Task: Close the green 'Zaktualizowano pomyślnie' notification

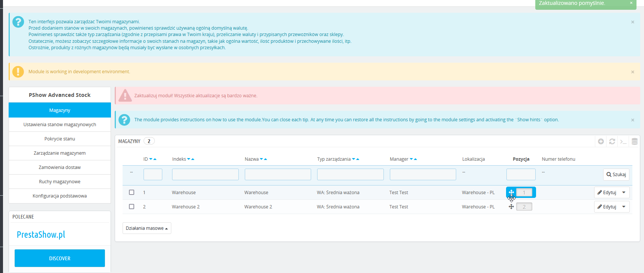Action: [x=631, y=3]
